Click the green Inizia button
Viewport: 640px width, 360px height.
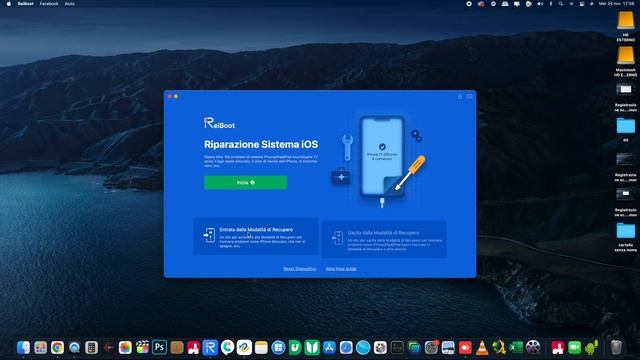click(x=245, y=182)
